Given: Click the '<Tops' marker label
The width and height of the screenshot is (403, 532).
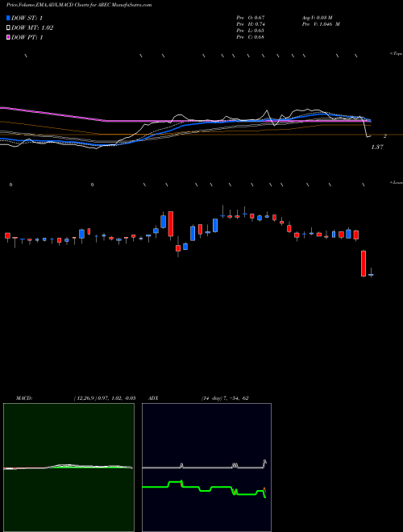Looking at the screenshot, I should (396, 54).
